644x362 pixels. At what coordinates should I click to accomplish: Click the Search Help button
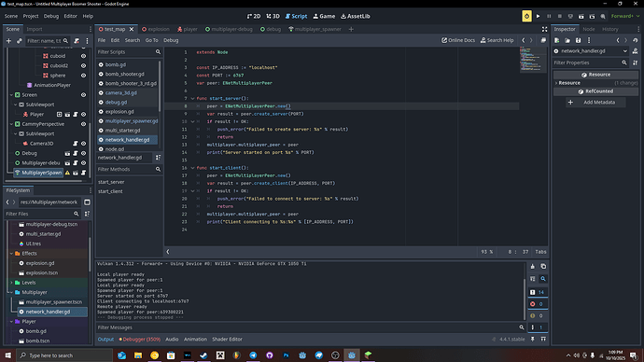click(497, 40)
